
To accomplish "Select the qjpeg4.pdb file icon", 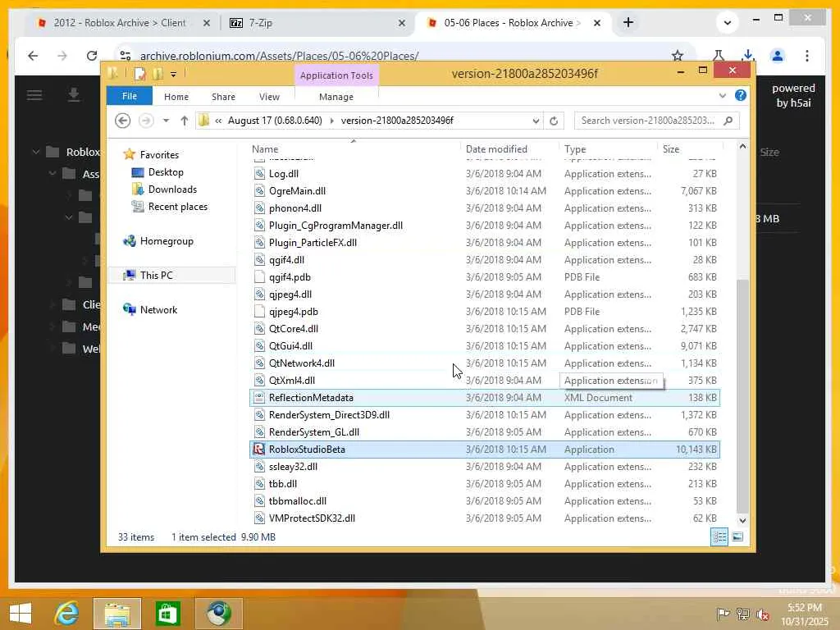I will (259, 311).
